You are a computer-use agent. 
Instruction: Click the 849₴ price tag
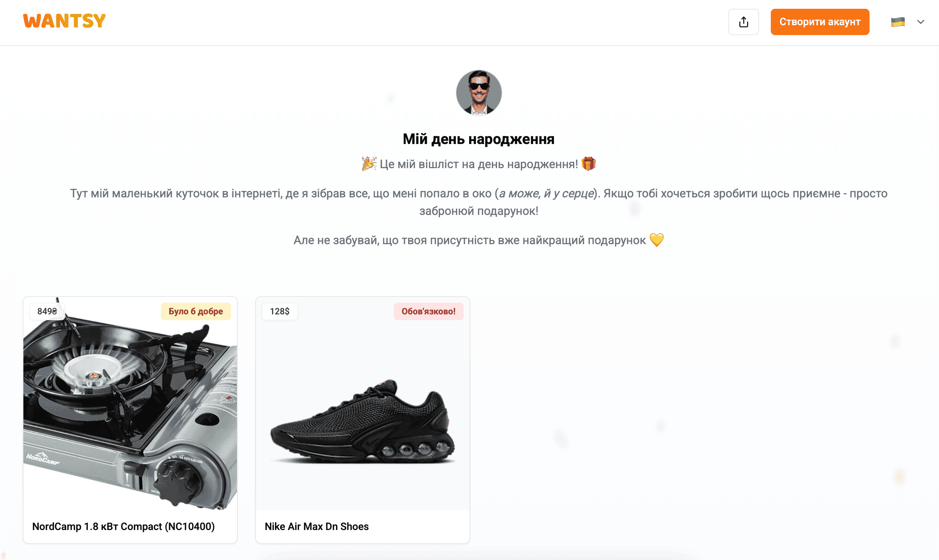click(47, 311)
